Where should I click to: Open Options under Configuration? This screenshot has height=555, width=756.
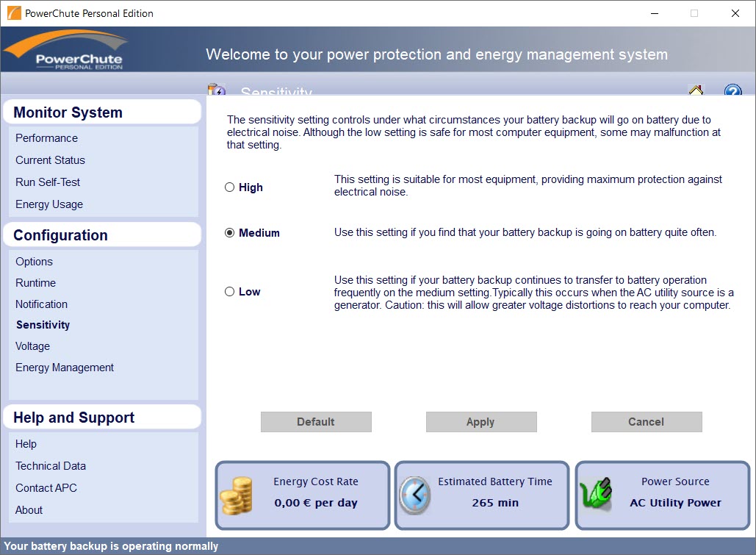[x=34, y=262]
